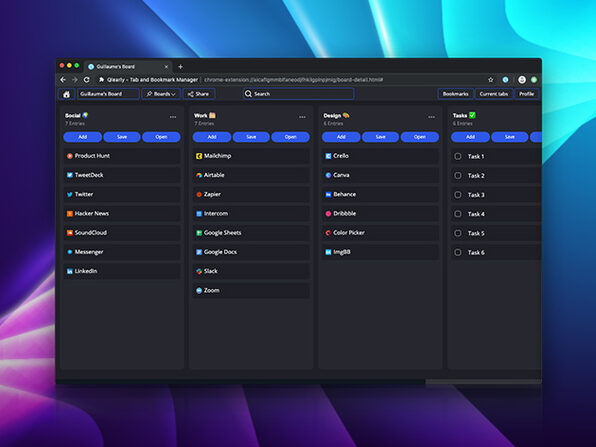Image resolution: width=596 pixels, height=447 pixels.
Task: Open the Twitter bookmark entry
Action: tap(122, 194)
